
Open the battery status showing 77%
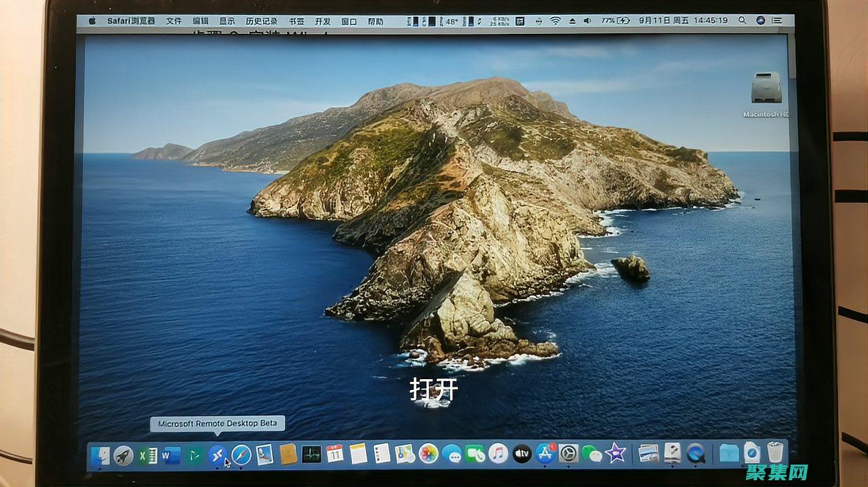[614, 20]
